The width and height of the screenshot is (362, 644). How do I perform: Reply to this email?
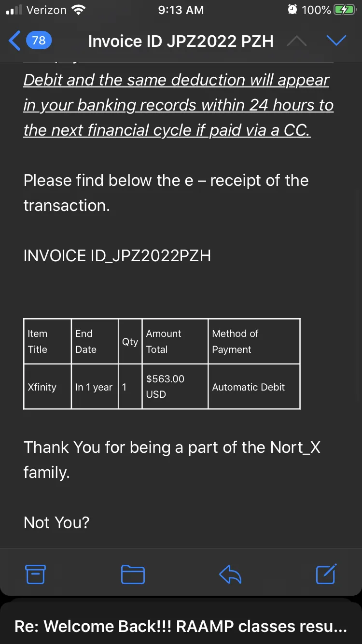pyautogui.click(x=230, y=574)
